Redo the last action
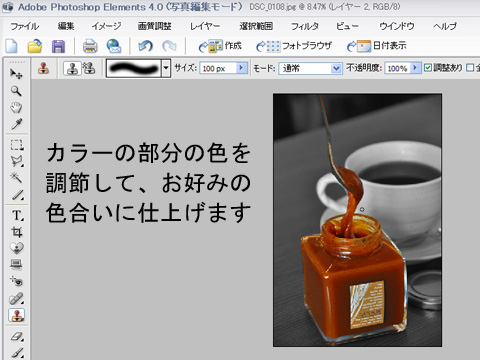480x360 pixels. pos(169,46)
